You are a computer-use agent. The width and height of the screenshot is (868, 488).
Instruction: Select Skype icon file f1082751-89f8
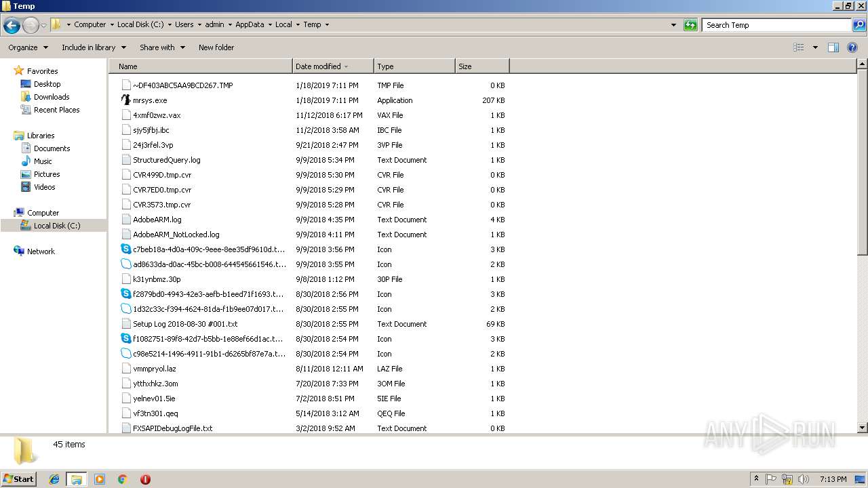pyautogui.click(x=125, y=339)
